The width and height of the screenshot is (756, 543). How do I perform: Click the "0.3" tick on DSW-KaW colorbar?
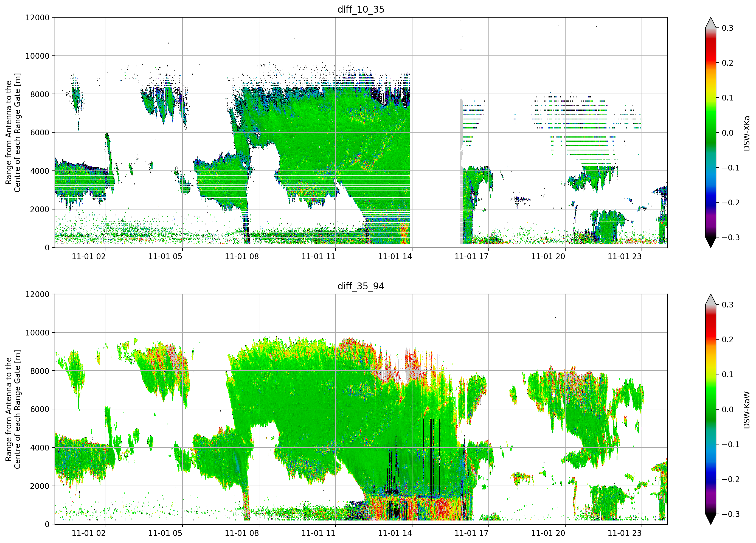(727, 305)
